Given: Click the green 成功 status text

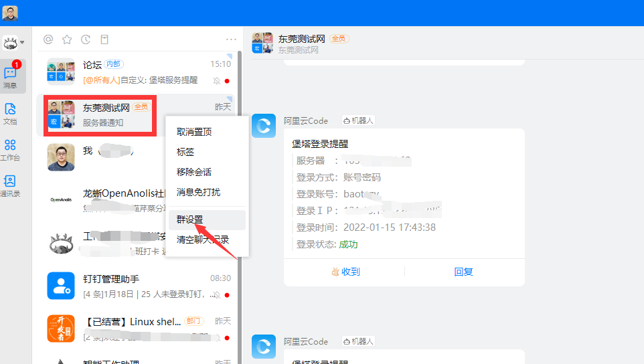Looking at the screenshot, I should (348, 245).
